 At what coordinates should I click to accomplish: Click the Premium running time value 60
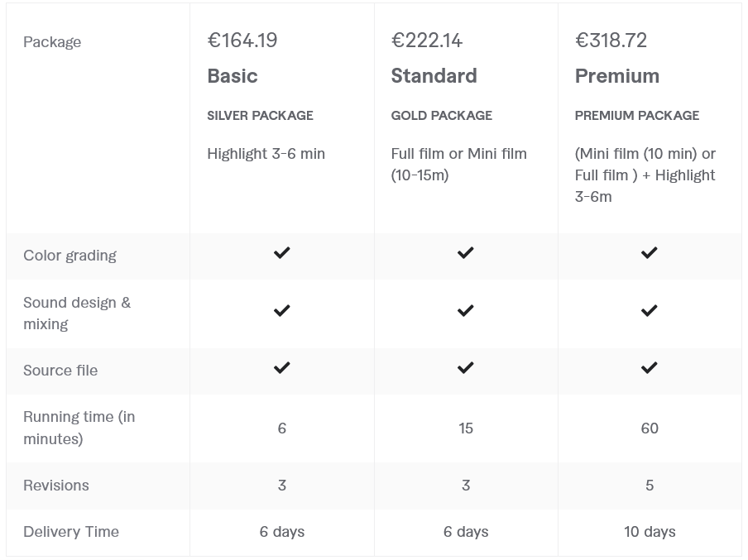pyautogui.click(x=650, y=428)
